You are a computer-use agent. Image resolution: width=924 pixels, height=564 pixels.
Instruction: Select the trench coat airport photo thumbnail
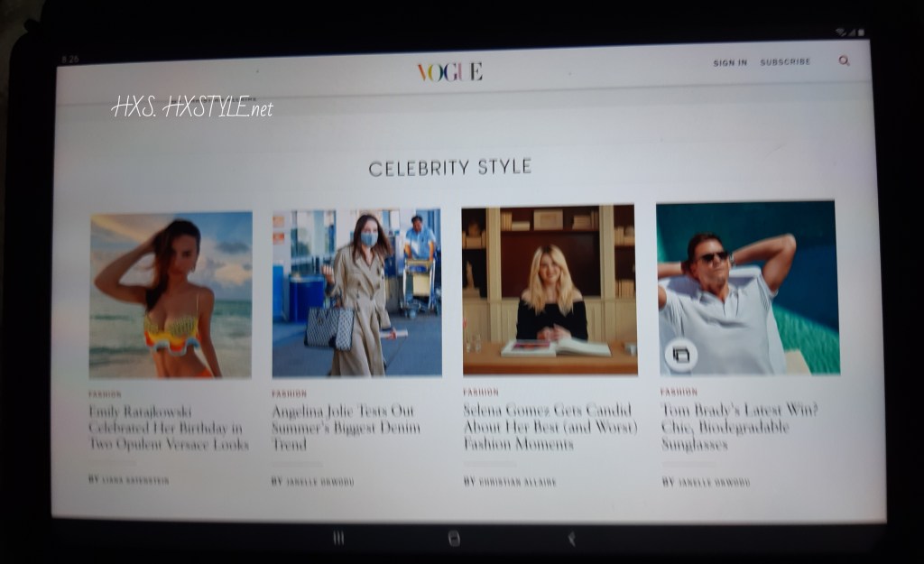[356, 293]
